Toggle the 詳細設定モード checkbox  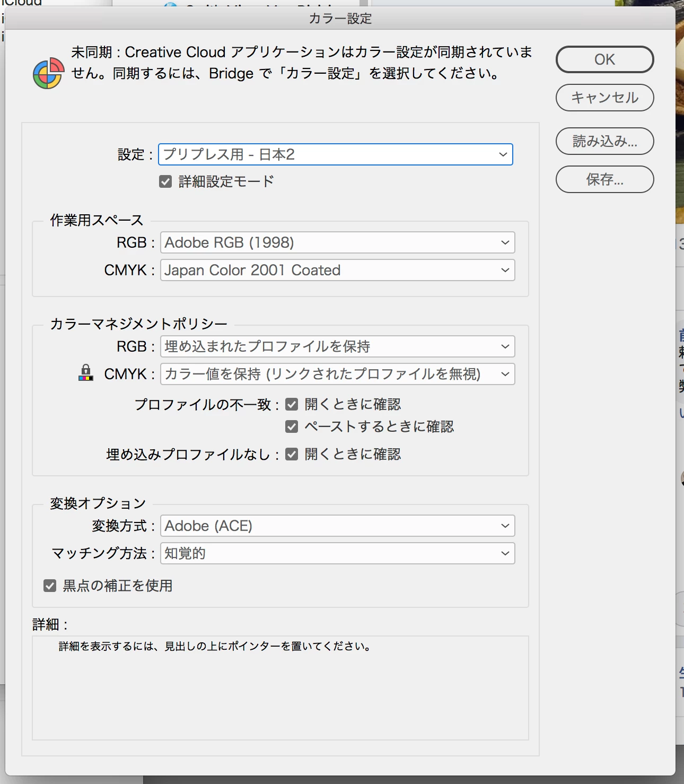coord(165,182)
